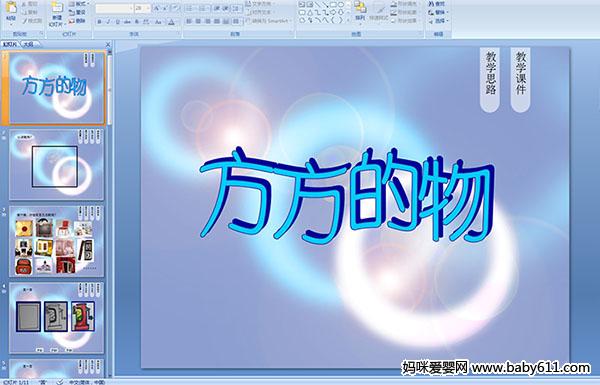
Task: Select the oval shape in gallery
Action: coord(342,5)
